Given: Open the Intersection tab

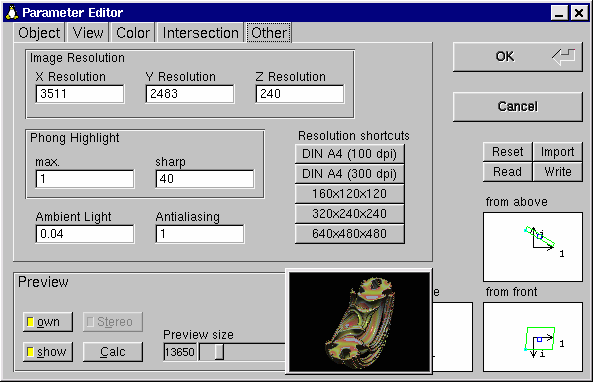Looking at the screenshot, I should [x=200, y=33].
